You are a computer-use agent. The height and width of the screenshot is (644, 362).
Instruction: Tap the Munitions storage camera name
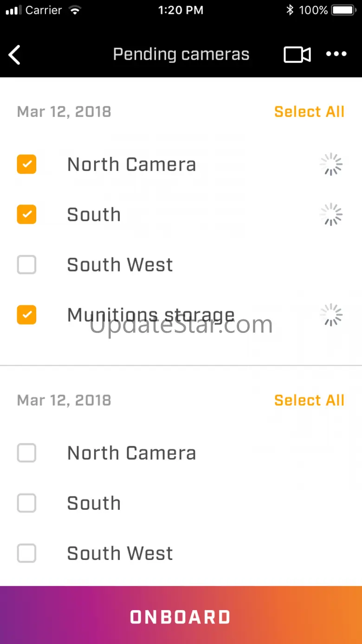pos(151,315)
